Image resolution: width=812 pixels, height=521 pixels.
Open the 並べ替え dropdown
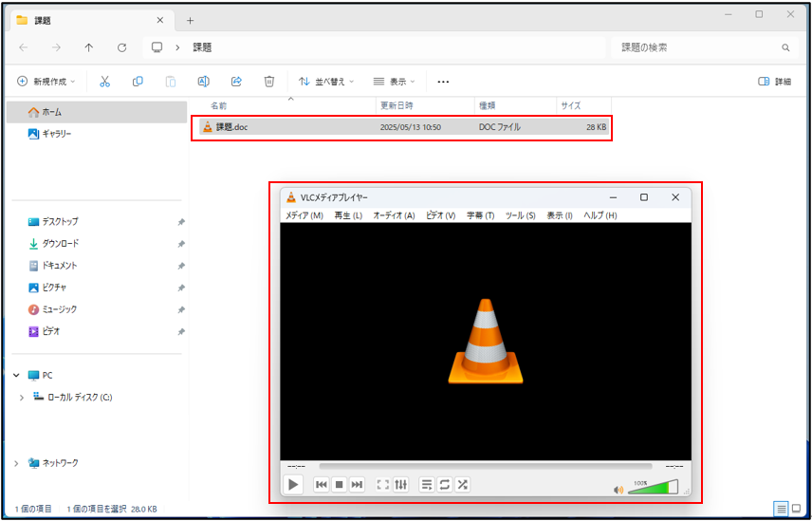pyautogui.click(x=326, y=82)
